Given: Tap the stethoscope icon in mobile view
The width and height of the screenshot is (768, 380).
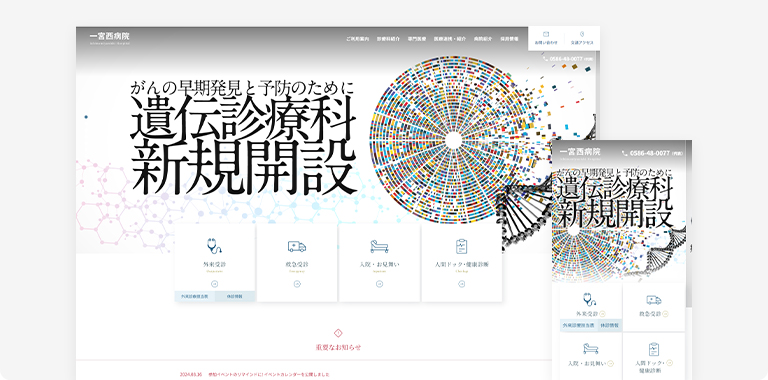Looking at the screenshot, I should point(590,299).
